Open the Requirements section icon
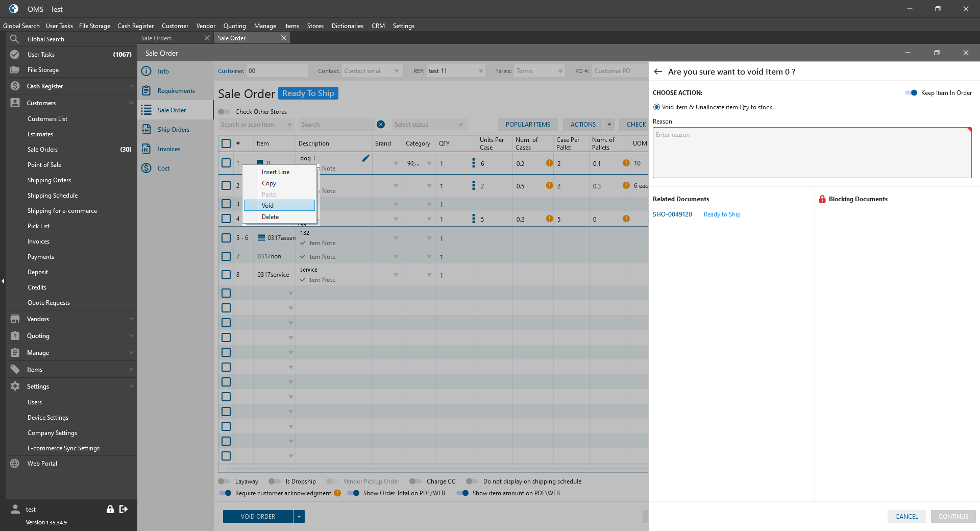The height and width of the screenshot is (531, 980). pyautogui.click(x=146, y=91)
